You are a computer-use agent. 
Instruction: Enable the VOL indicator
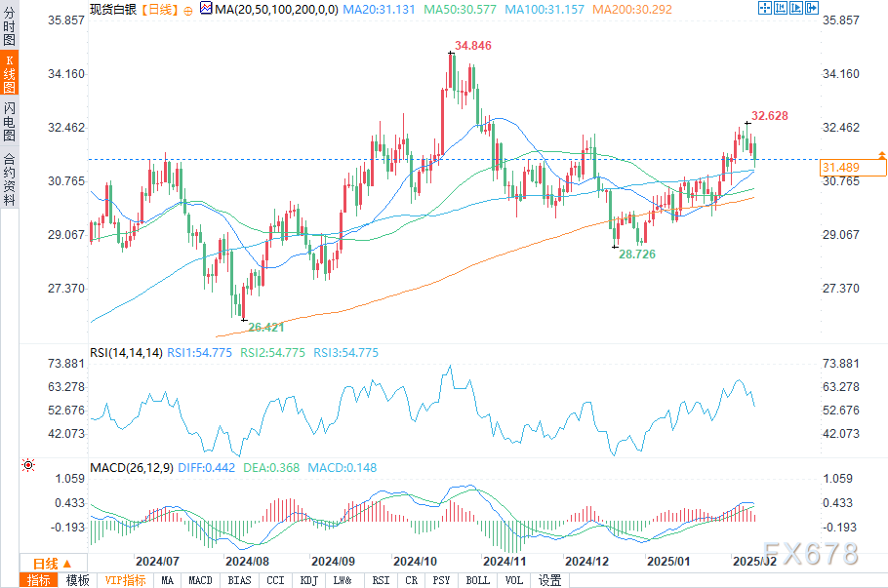point(514,580)
